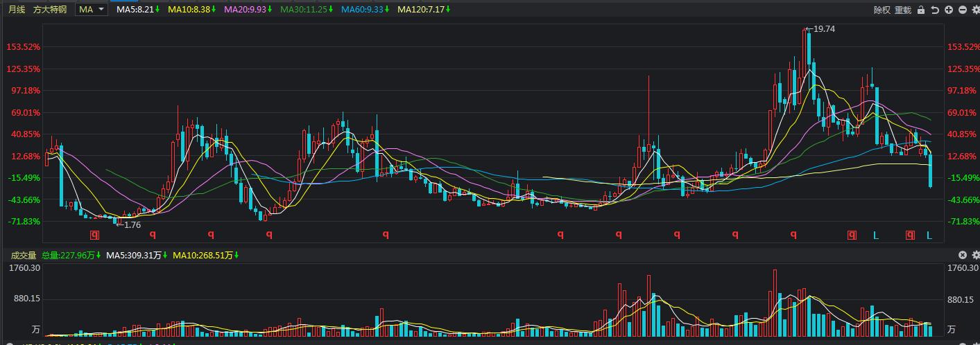Click the 月线 period label
This screenshot has width=980, height=345.
coord(17,10)
